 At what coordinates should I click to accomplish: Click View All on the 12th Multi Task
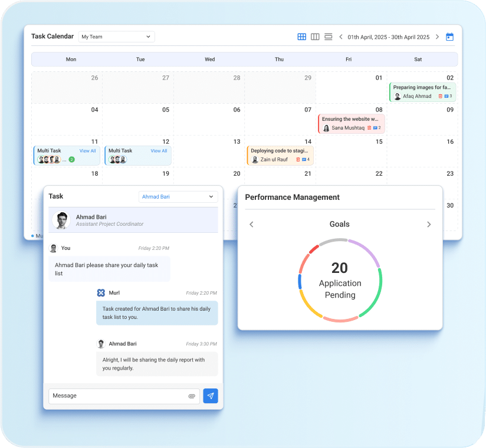(x=159, y=151)
